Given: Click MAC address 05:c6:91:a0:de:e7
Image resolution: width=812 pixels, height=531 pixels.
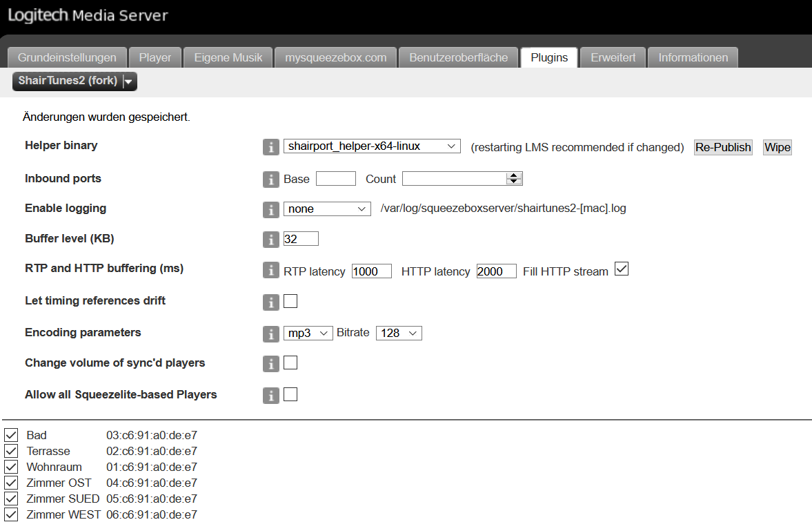Looking at the screenshot, I should click(152, 499).
